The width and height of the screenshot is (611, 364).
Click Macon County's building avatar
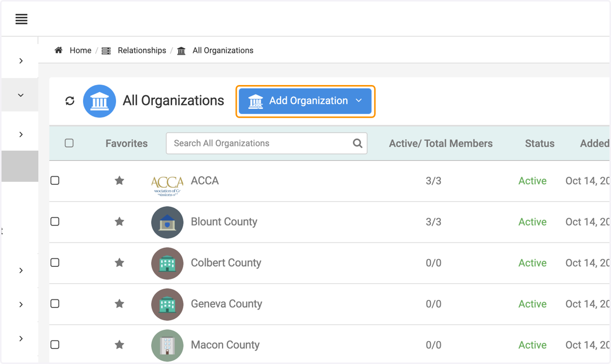pyautogui.click(x=168, y=345)
